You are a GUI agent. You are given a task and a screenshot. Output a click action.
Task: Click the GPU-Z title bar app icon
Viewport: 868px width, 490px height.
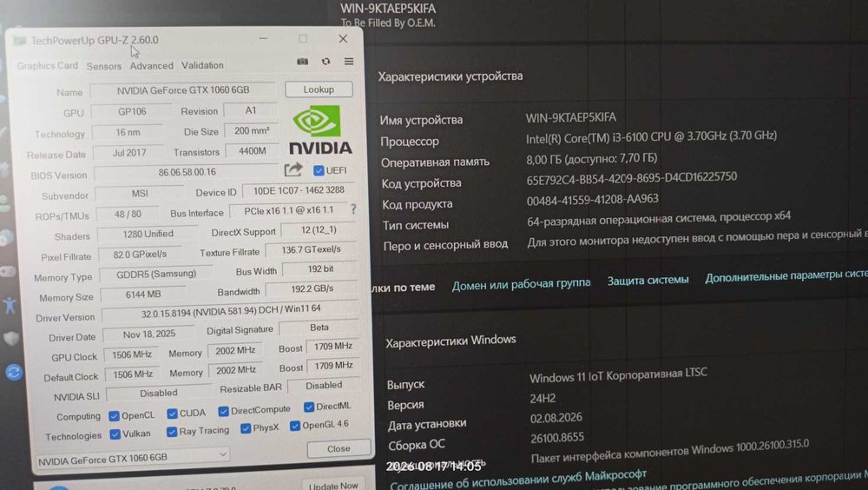[x=20, y=41]
